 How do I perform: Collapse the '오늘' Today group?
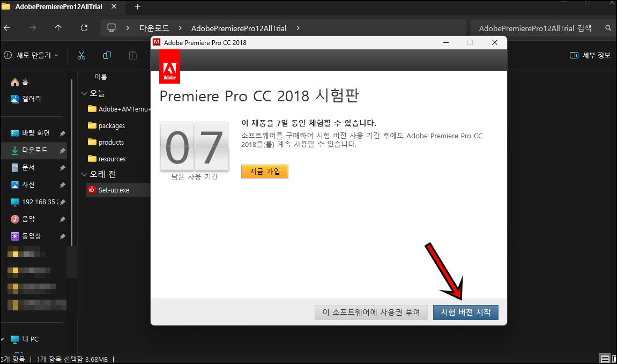[84, 93]
